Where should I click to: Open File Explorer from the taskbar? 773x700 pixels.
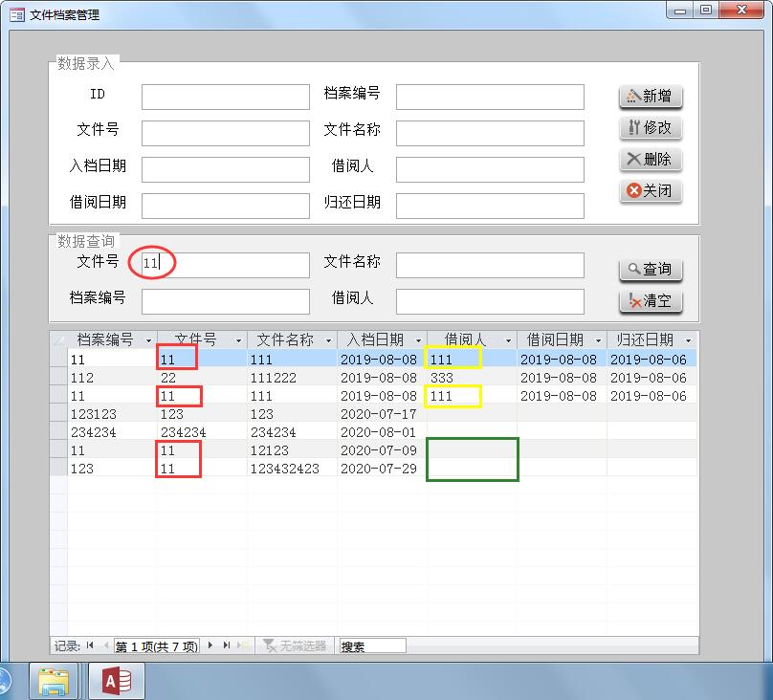coord(54,682)
